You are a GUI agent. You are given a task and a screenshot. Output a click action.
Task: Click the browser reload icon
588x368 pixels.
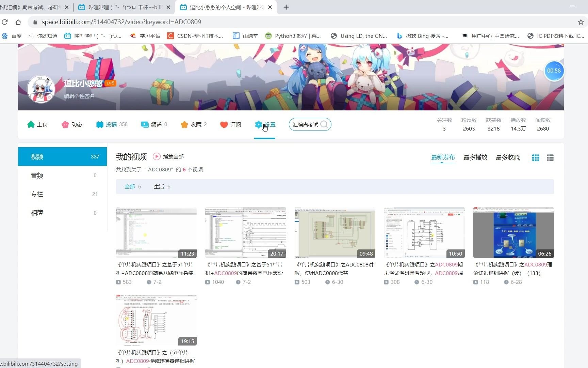(x=5, y=22)
